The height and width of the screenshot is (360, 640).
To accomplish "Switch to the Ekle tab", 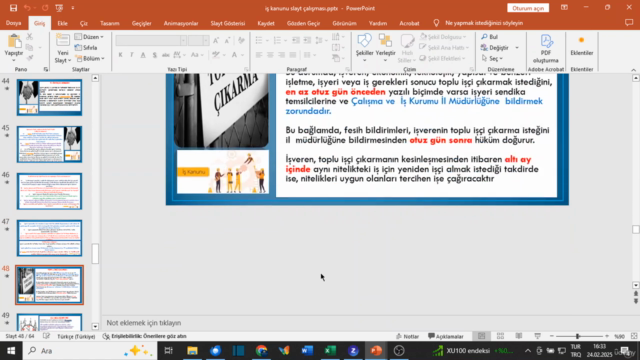I will coord(62,23).
